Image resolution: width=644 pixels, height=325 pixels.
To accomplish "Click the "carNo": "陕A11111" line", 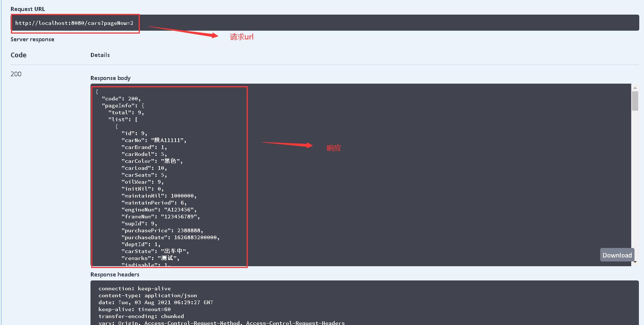I will [x=154, y=140].
